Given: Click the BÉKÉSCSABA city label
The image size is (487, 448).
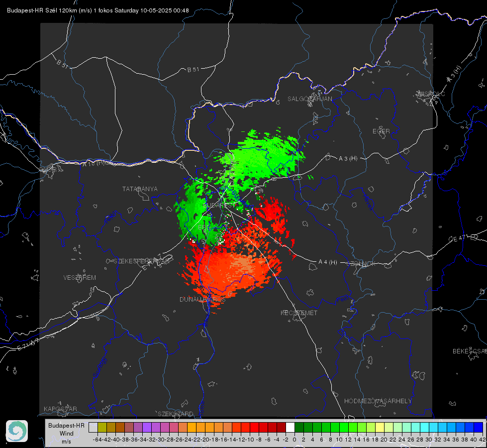Looking at the screenshot, I should 470,351.
